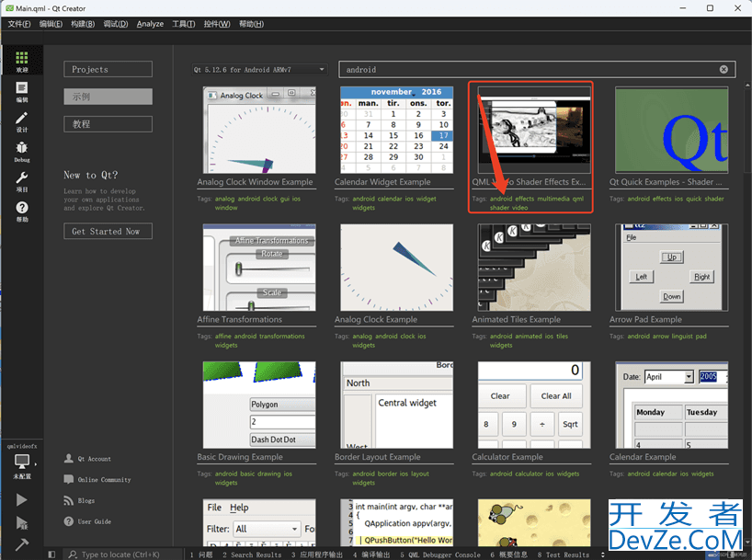
Task: Open the Blogs link
Action: coord(86,500)
